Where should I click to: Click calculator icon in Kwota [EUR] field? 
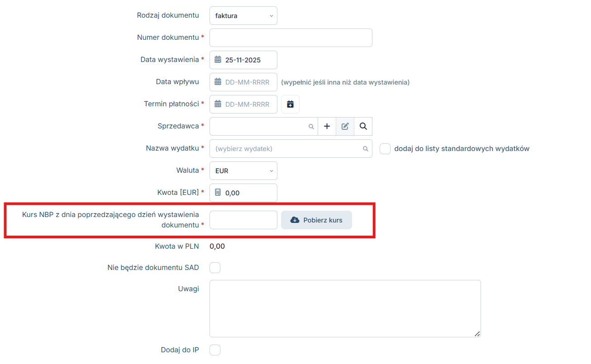click(218, 193)
